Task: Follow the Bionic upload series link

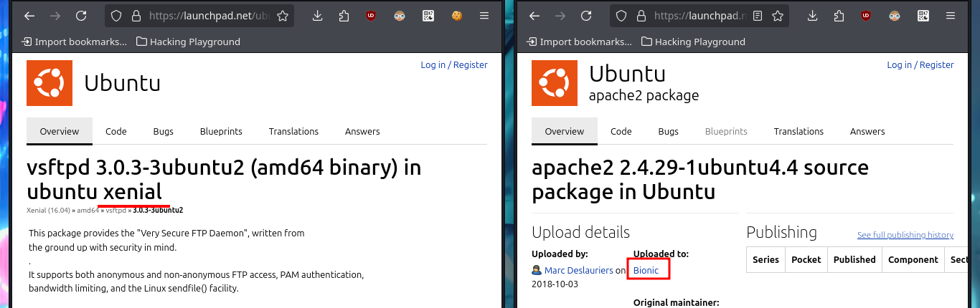Action: pyautogui.click(x=646, y=270)
